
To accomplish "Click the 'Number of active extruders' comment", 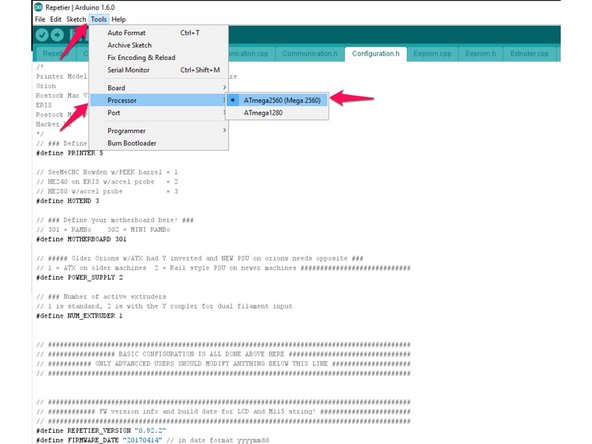I will point(101,296).
